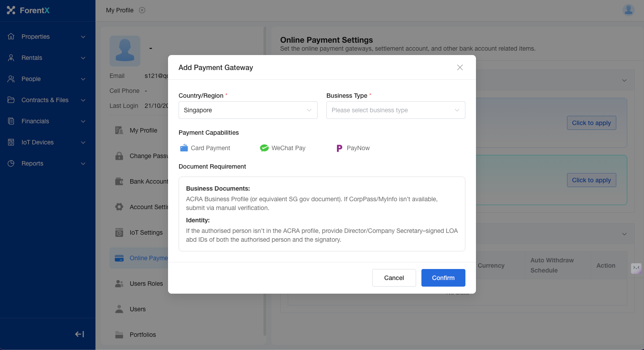Image resolution: width=644 pixels, height=350 pixels.
Task: Click the ForentX logo icon
Action: 11,10
